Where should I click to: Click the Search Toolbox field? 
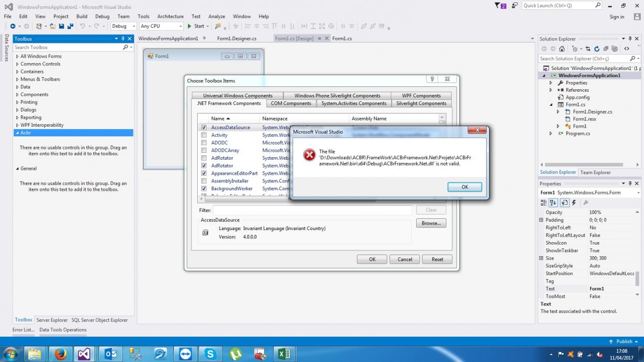(73, 47)
